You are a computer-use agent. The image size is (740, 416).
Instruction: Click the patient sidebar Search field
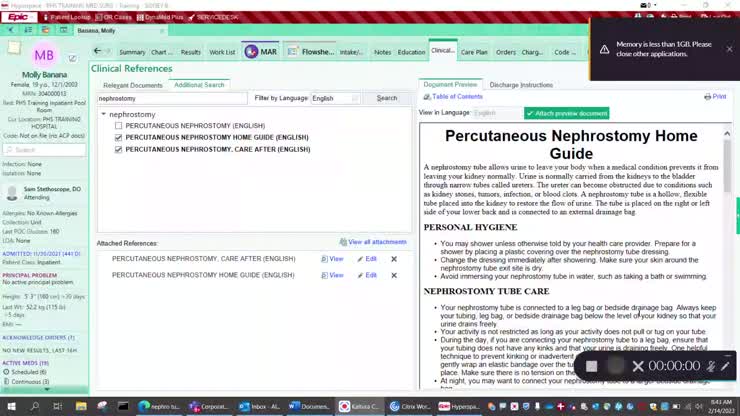44,150
